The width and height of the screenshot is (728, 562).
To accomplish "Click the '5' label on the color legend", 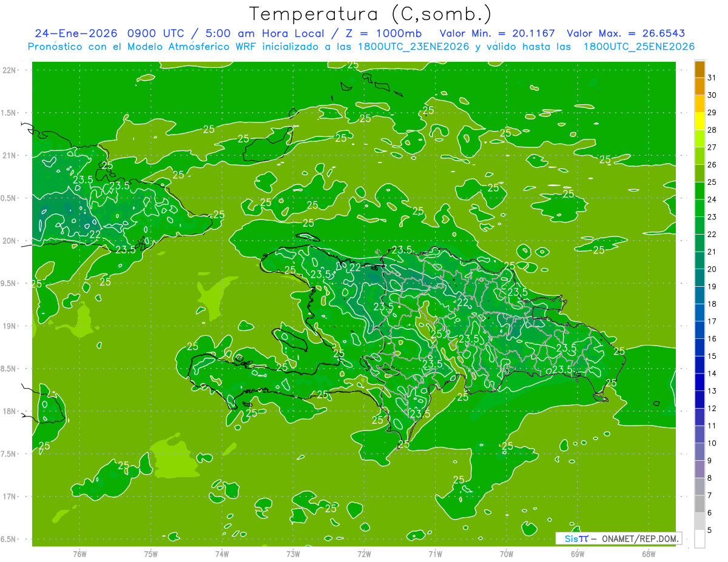I will 710,530.
